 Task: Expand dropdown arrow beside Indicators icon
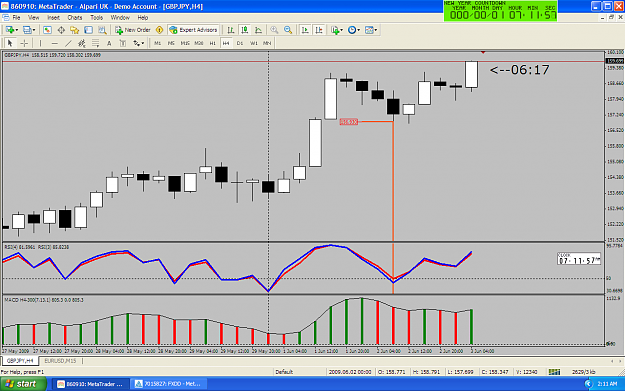point(342,30)
